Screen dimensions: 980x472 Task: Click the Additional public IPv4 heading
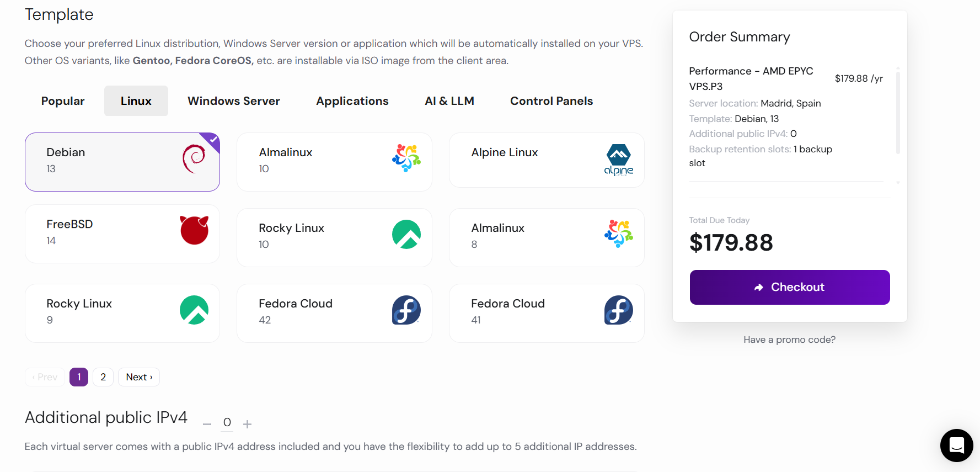click(106, 417)
